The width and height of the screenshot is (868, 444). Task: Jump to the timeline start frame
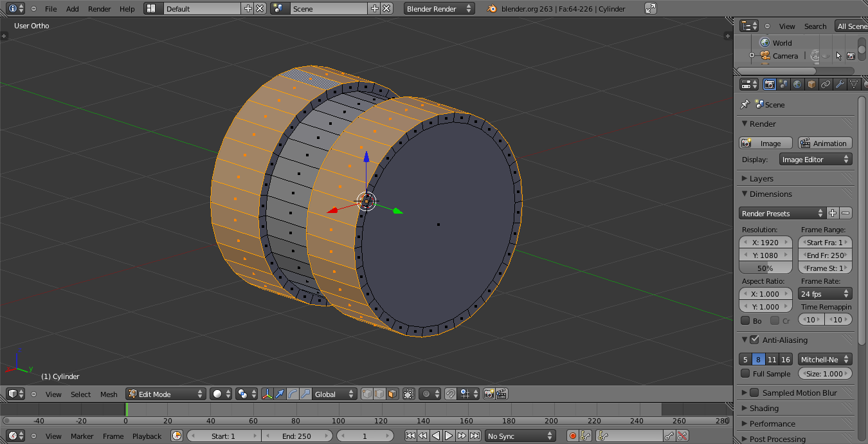point(410,436)
